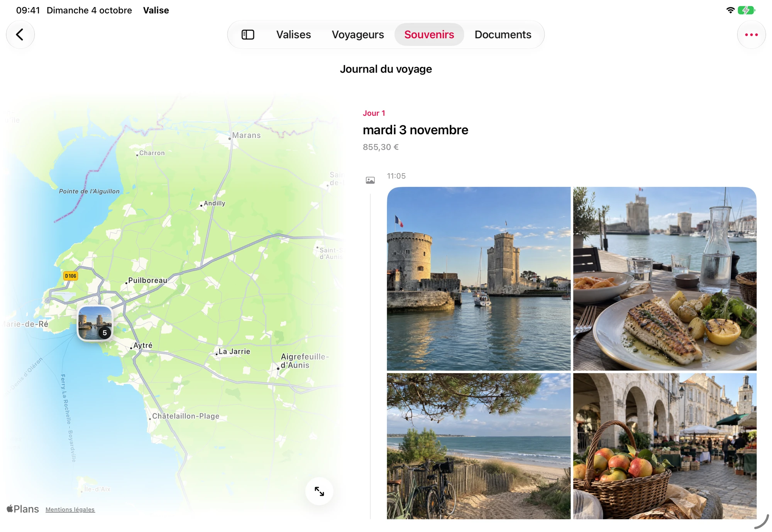772x532 pixels.
Task: Click the Journal du voyage title
Action: 386,69
